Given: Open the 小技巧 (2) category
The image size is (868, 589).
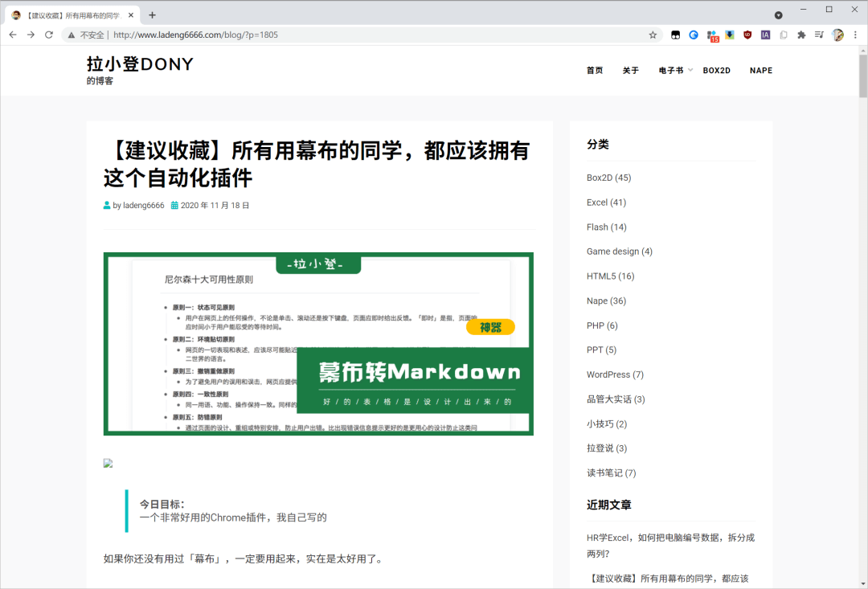Looking at the screenshot, I should [607, 424].
